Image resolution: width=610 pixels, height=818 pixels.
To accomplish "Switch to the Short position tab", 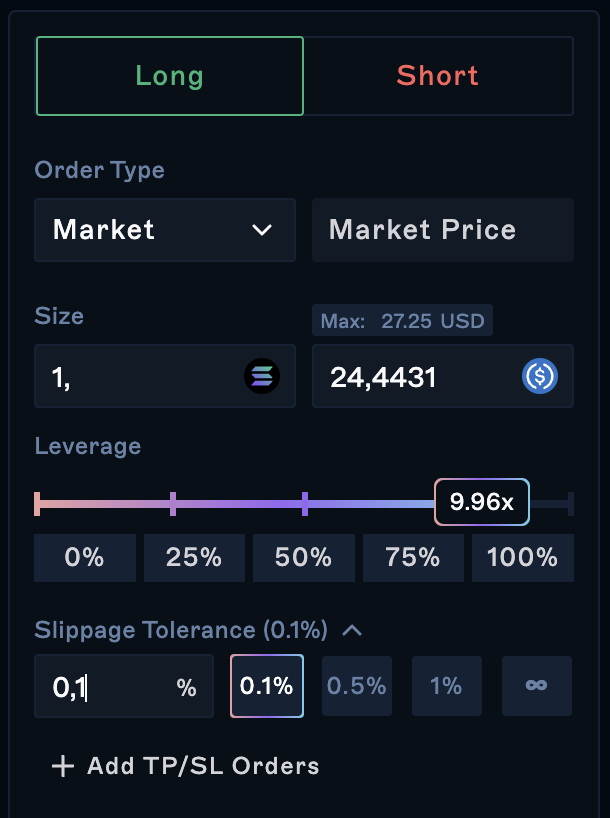I will coord(438,76).
